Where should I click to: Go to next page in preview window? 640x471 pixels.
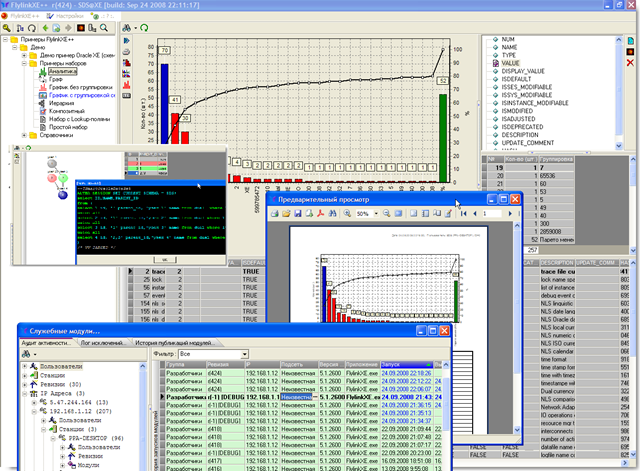pos(510,213)
